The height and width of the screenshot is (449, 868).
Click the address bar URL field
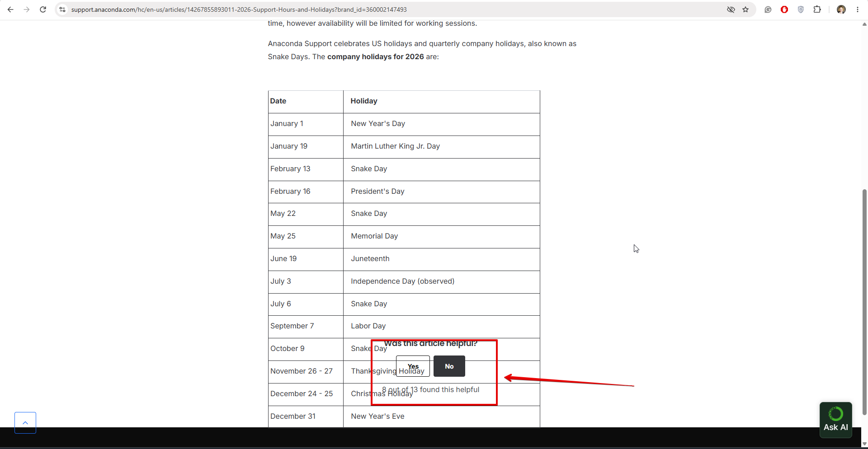(393, 9)
